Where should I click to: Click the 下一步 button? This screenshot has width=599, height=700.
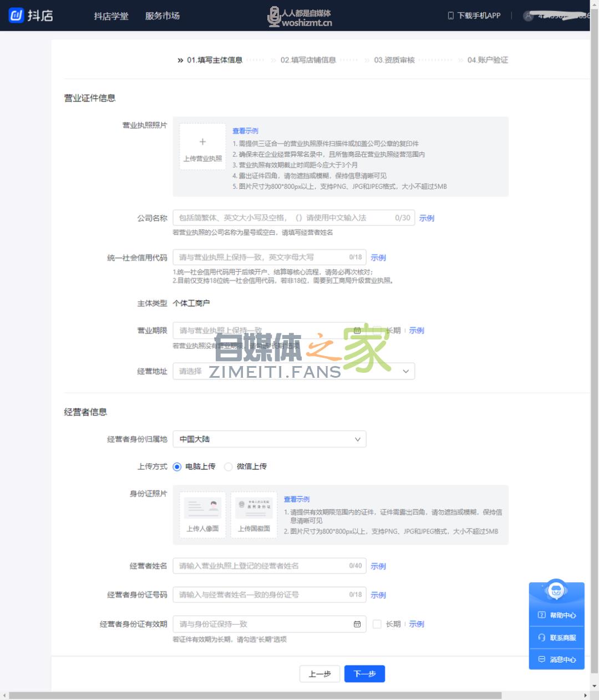point(364,673)
